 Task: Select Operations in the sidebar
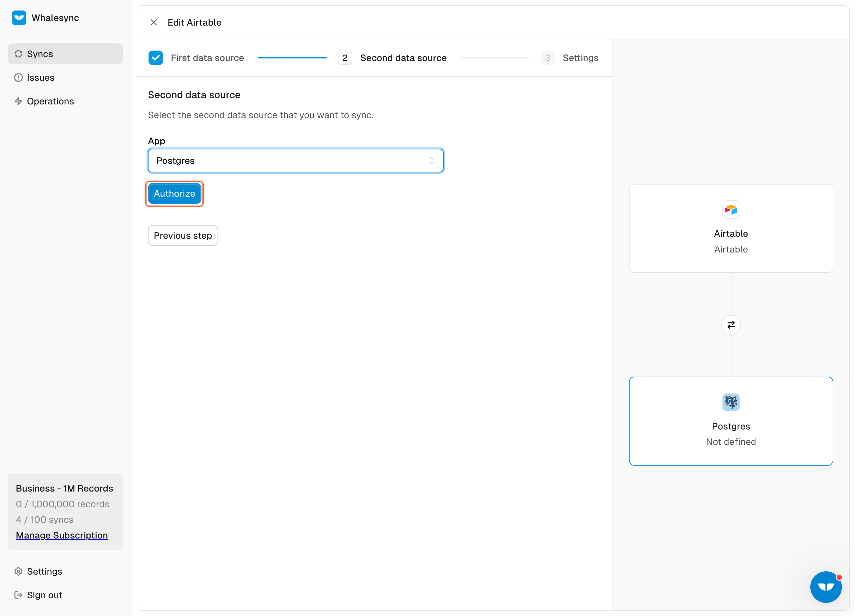pyautogui.click(x=65, y=101)
